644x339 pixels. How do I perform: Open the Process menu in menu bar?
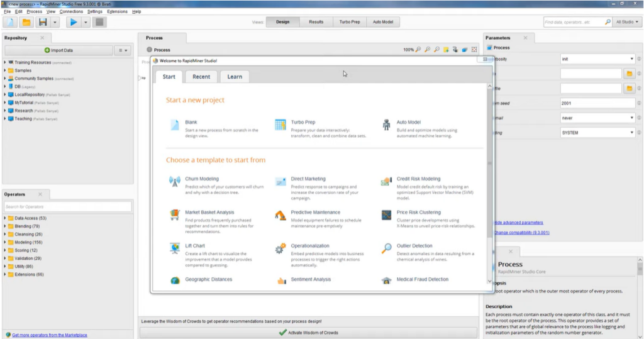34,11
